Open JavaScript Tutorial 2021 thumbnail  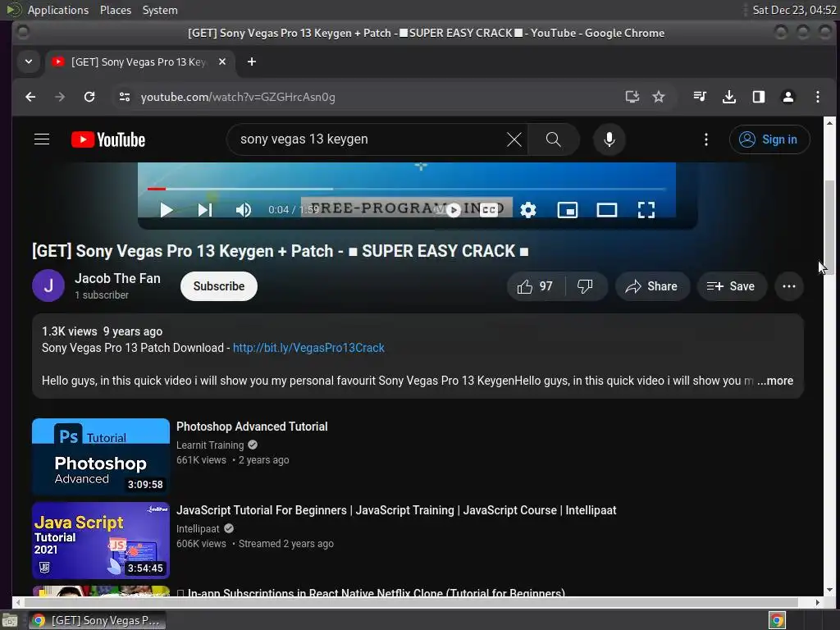pyautogui.click(x=101, y=541)
